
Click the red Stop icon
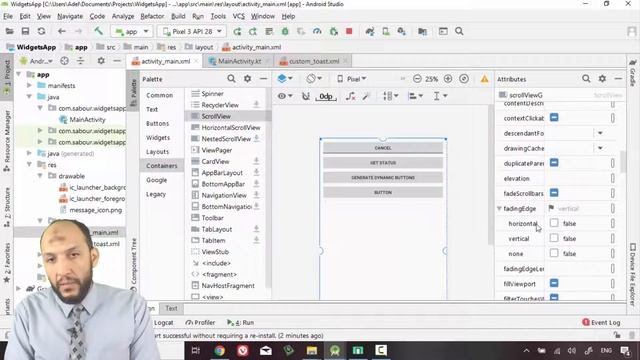point(349,31)
